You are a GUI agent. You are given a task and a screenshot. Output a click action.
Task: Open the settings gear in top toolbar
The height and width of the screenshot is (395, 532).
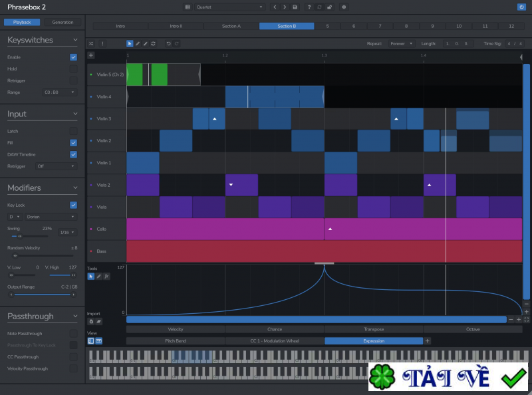(x=344, y=7)
